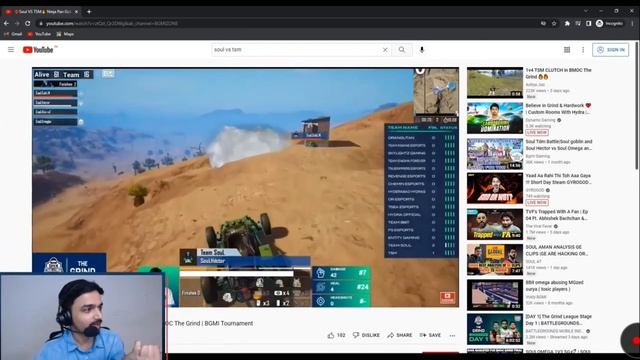Open Chrome extensions puzzle icon

click(567, 24)
